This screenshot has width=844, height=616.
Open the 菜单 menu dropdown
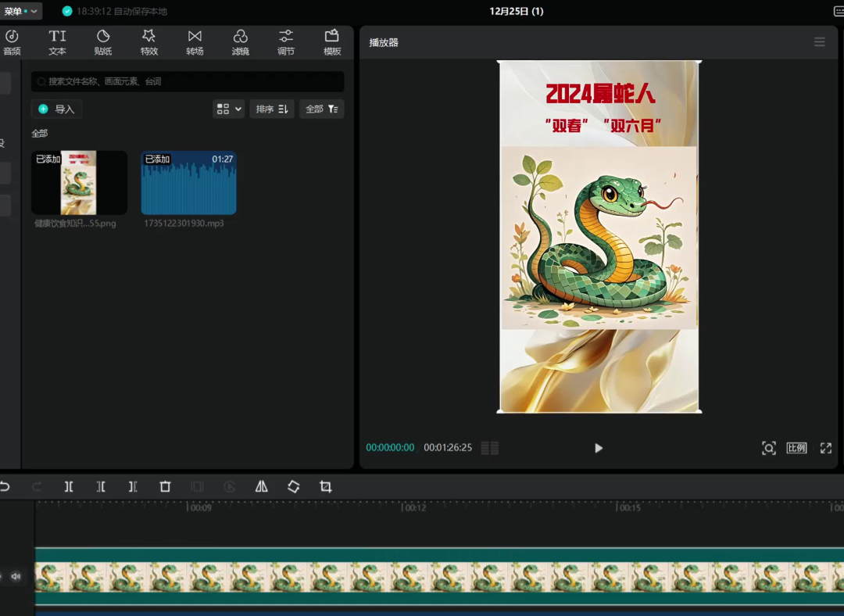click(20, 11)
